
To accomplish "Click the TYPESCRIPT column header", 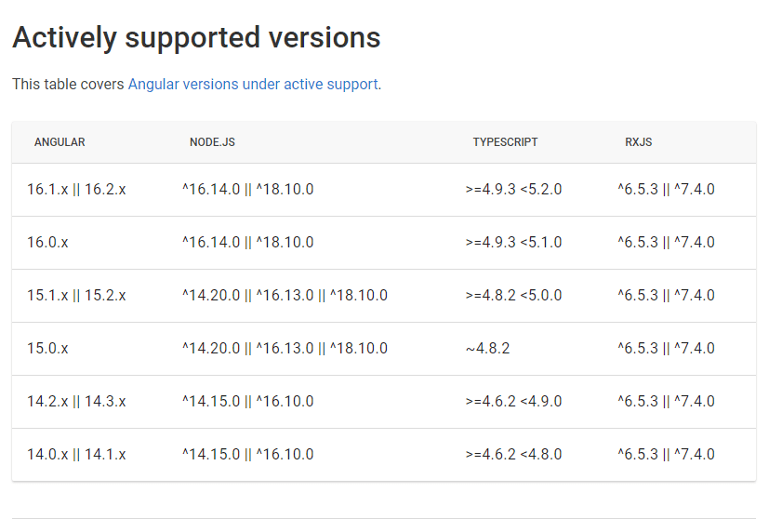I will (505, 142).
